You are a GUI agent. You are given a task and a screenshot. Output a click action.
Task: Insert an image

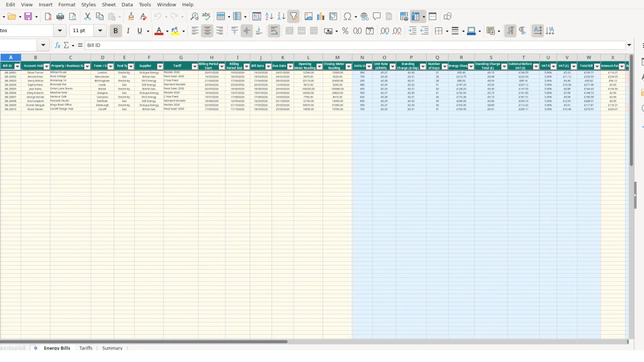tap(309, 17)
